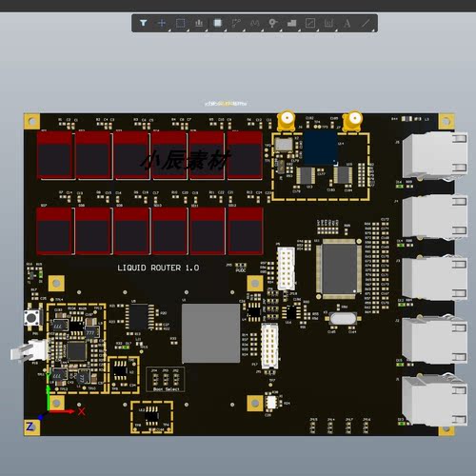Click the blue shielded module on board

pyautogui.click(x=320, y=148)
